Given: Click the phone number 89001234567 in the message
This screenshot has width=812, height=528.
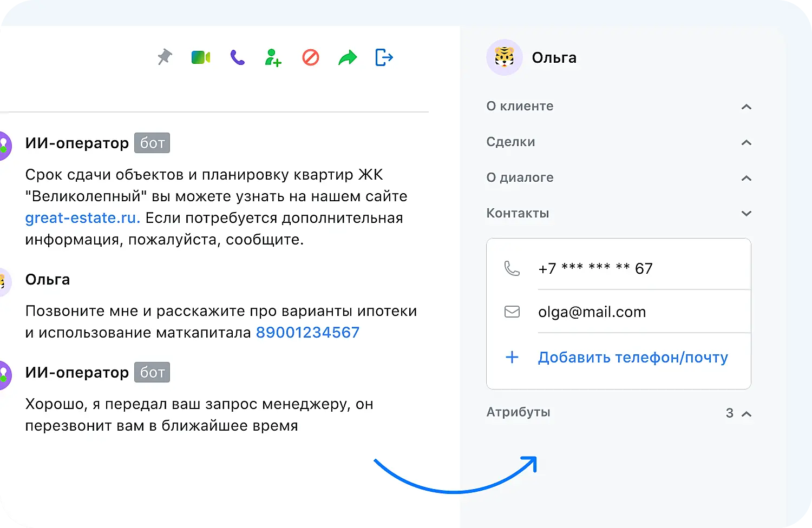Looking at the screenshot, I should click(x=307, y=332).
